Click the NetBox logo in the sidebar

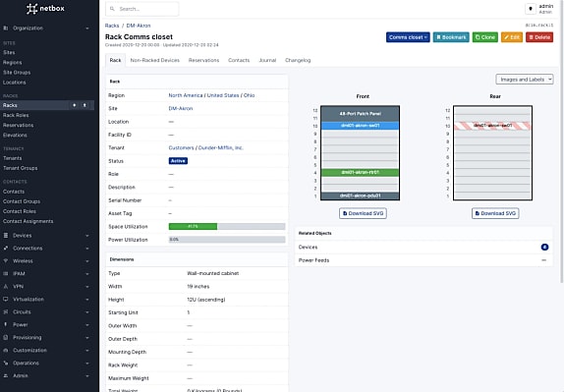pos(45,8)
